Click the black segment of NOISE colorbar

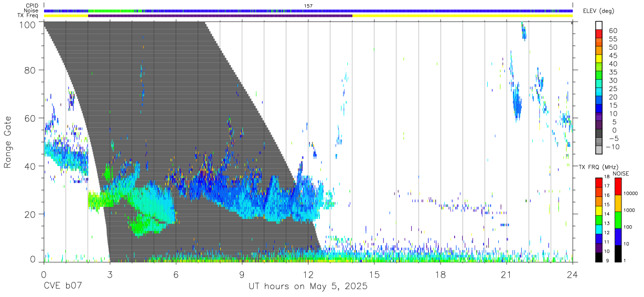[x=618, y=253]
